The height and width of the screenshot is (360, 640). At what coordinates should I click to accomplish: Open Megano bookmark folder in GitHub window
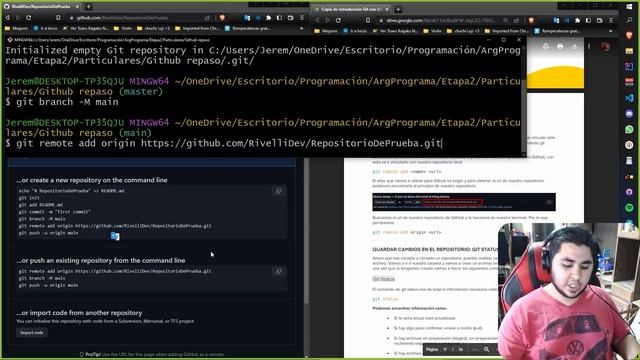[x=17, y=28]
